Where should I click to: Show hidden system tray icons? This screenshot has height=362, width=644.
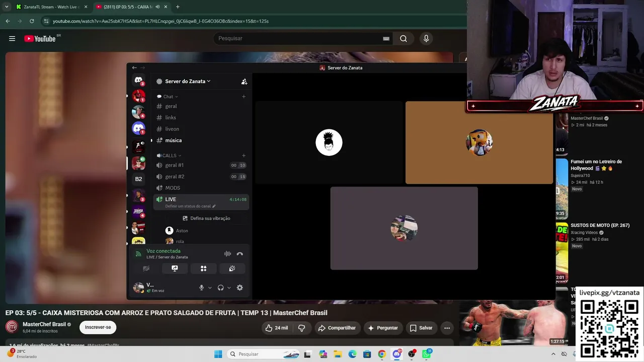pyautogui.click(x=553, y=354)
